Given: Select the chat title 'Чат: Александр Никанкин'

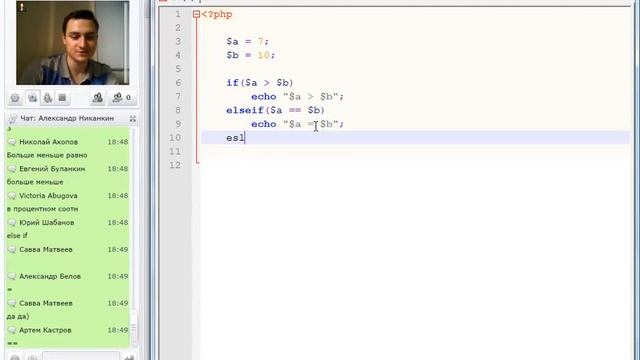Looking at the screenshot, I should click(67, 118).
